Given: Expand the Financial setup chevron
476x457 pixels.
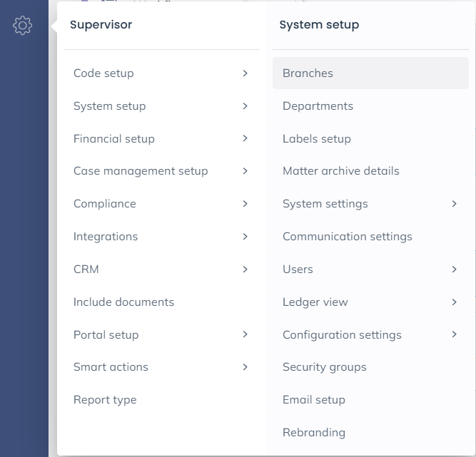Looking at the screenshot, I should 245,138.
